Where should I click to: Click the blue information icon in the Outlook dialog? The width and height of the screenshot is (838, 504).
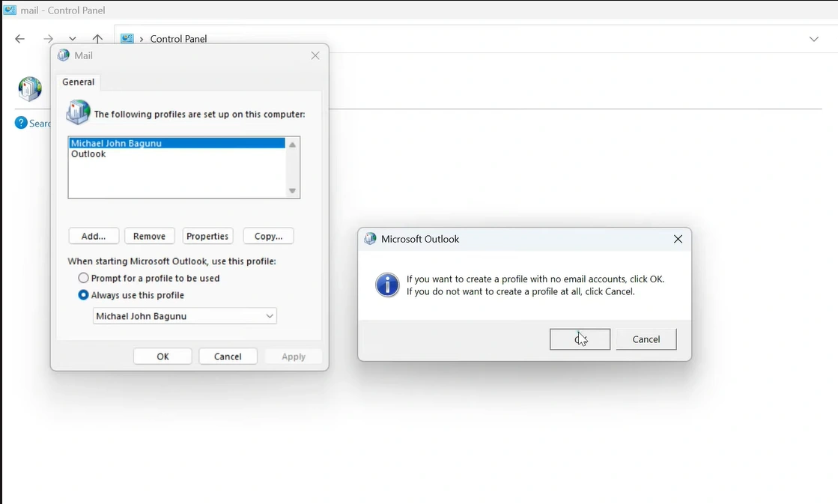(387, 285)
